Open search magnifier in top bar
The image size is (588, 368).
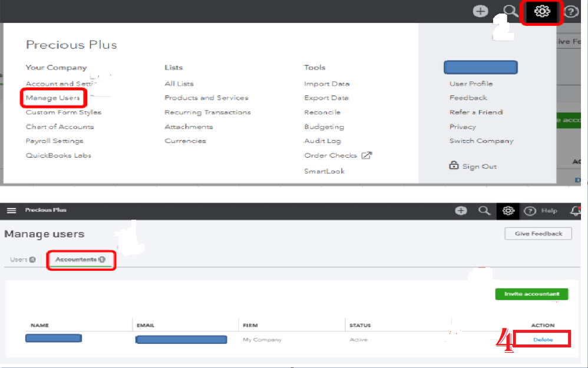tap(510, 11)
